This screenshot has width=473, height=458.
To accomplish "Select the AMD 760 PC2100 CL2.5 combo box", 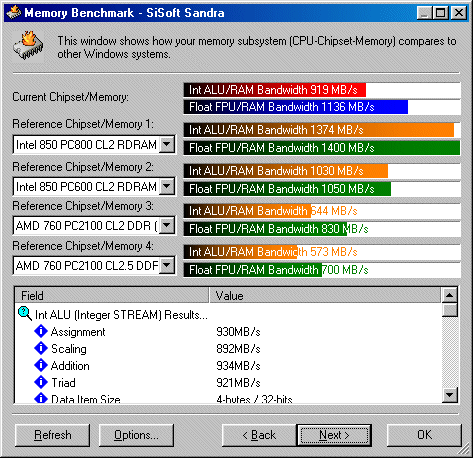I will click(x=94, y=266).
